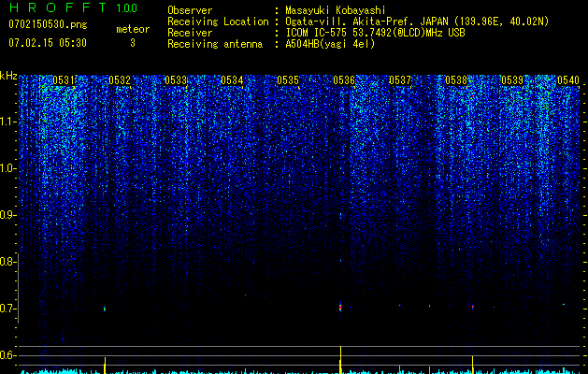
Task: Click the 0535 time marker
Action: click(x=288, y=80)
